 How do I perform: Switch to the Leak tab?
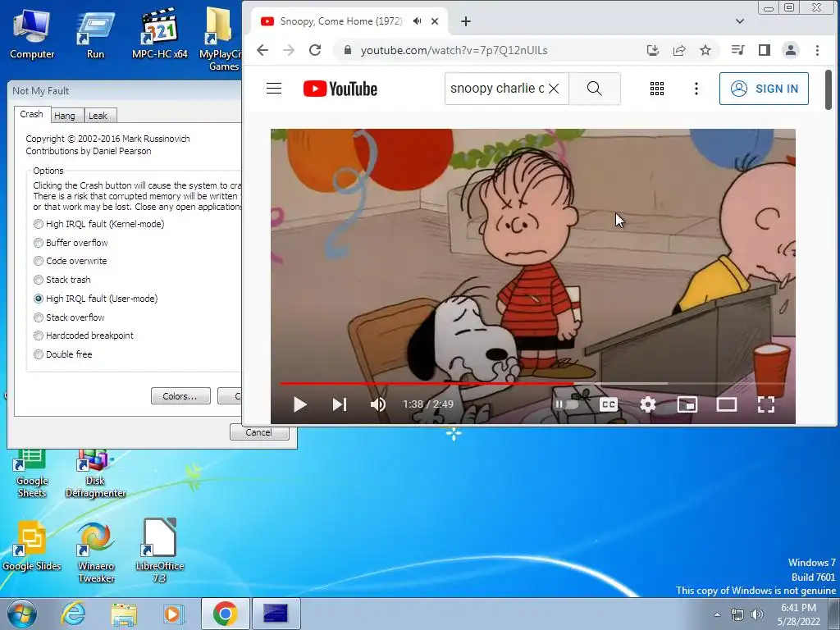[x=98, y=116]
